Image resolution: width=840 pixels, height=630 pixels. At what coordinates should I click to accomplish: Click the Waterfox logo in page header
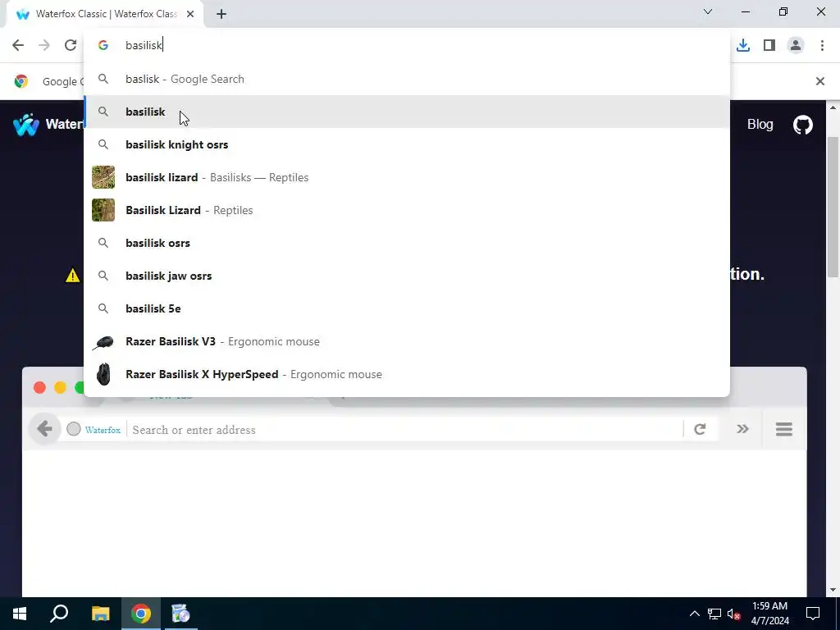click(x=26, y=125)
